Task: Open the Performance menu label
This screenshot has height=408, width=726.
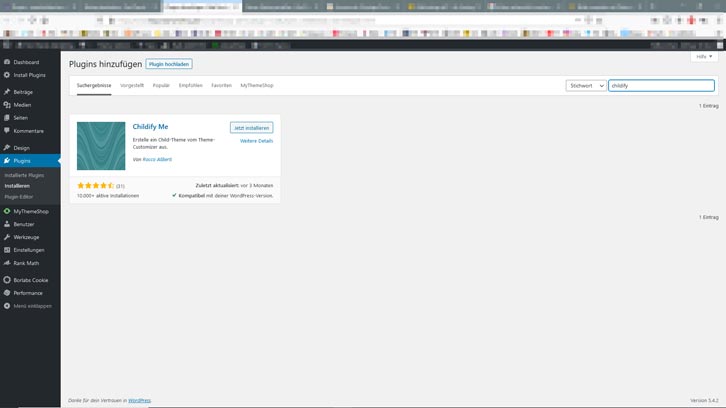Action: tap(28, 293)
